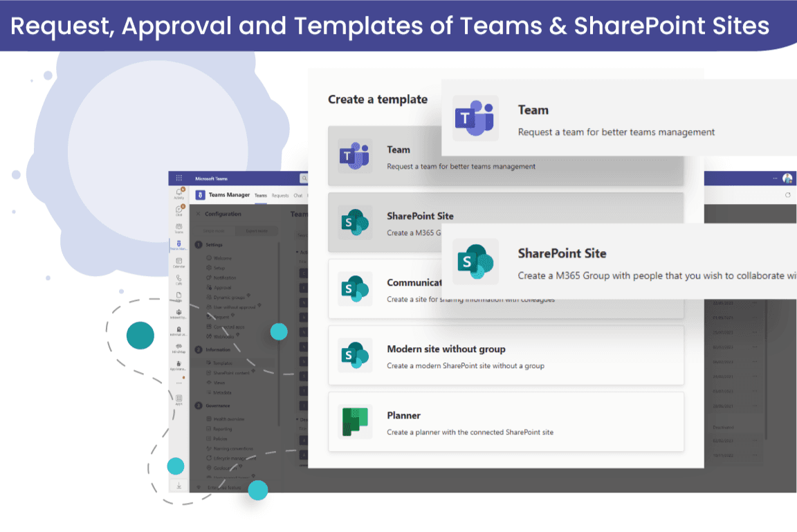797x532 pixels.
Task: Click the Configuration panel scrollbar
Action: (279, 333)
